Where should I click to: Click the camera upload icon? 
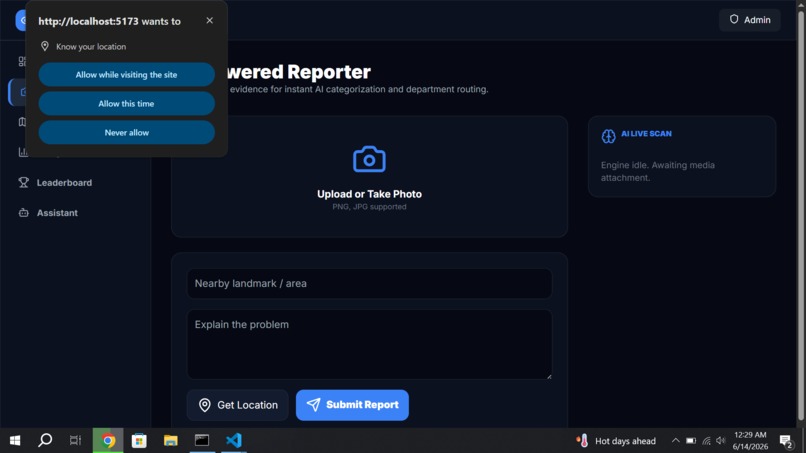click(x=369, y=159)
